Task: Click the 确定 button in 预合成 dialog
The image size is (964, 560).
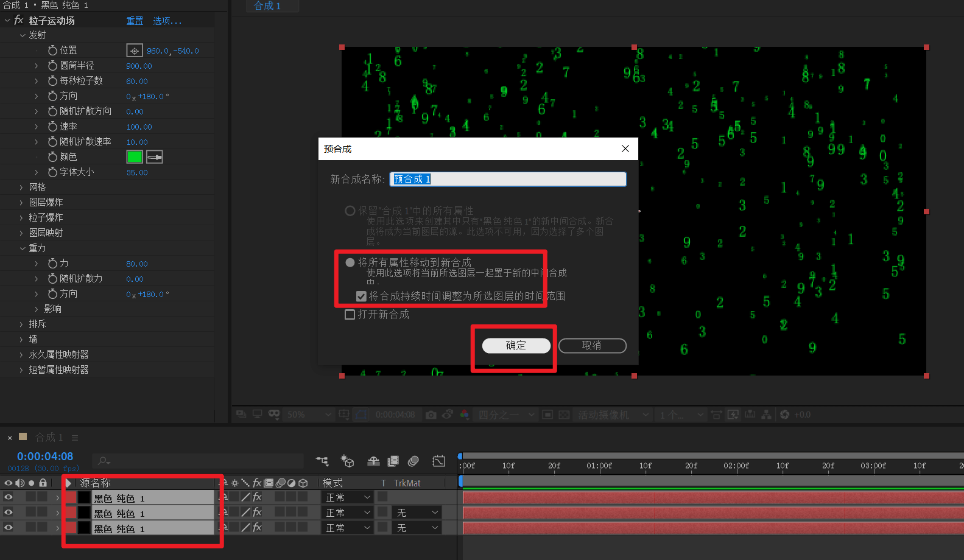Action: [516, 346]
